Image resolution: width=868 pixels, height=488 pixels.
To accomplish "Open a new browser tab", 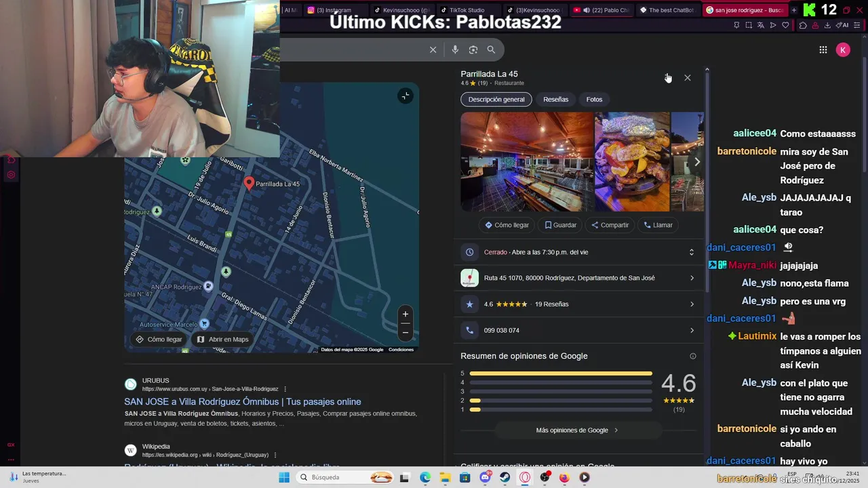I will pyautogui.click(x=794, y=10).
